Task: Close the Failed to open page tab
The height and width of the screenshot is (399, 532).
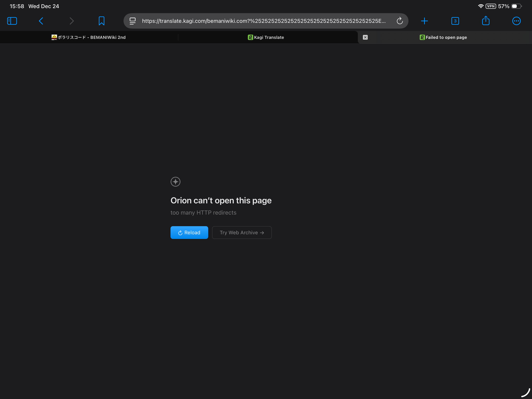Action: tap(365, 37)
